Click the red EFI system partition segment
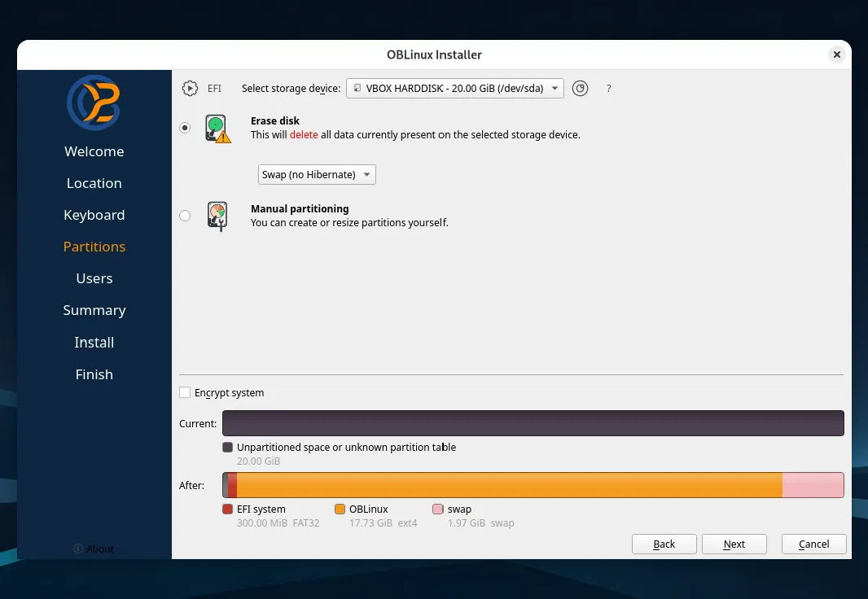This screenshot has height=599, width=868. point(232,485)
